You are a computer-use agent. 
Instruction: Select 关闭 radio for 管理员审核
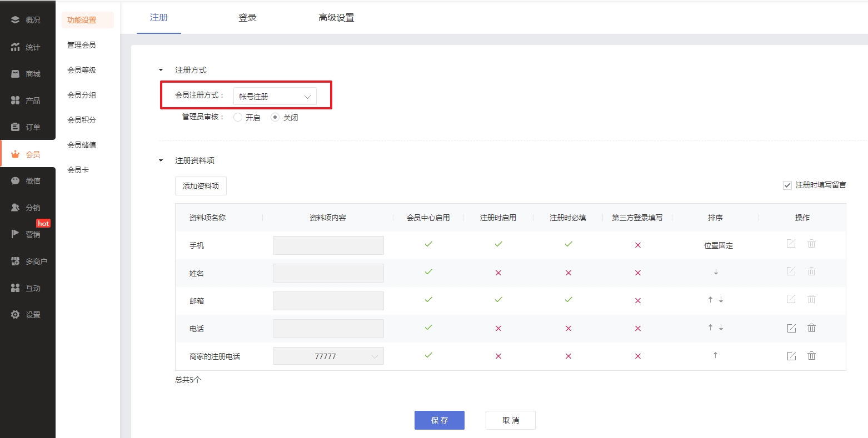click(275, 117)
